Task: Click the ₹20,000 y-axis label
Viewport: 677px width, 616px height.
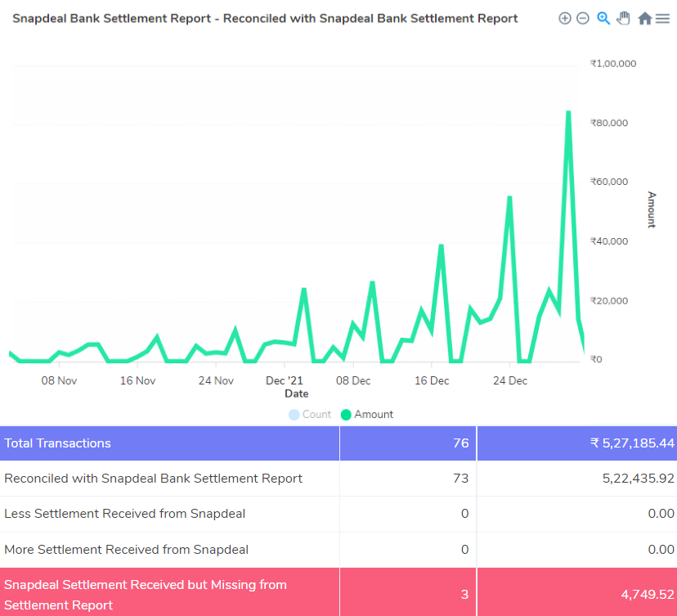Action: (x=609, y=301)
